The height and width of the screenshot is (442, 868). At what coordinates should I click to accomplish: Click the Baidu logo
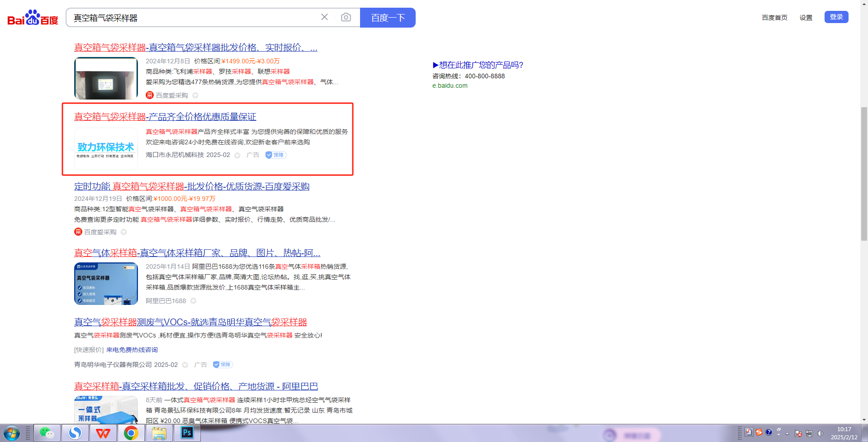pyautogui.click(x=33, y=18)
